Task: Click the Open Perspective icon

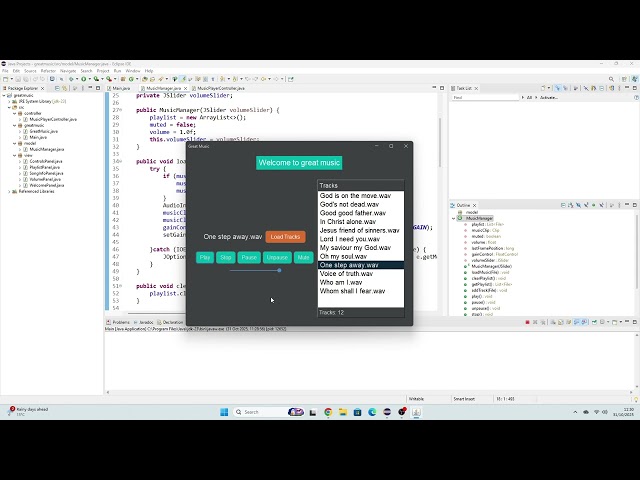Action: [x=624, y=79]
